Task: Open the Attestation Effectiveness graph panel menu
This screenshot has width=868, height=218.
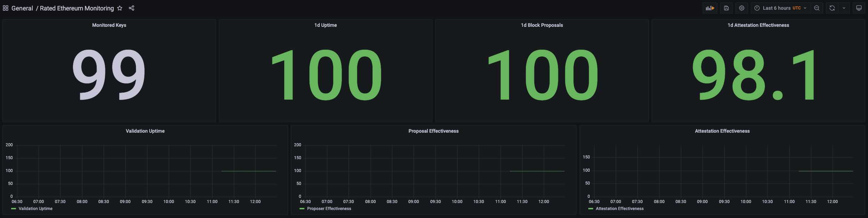Action: click(x=722, y=131)
